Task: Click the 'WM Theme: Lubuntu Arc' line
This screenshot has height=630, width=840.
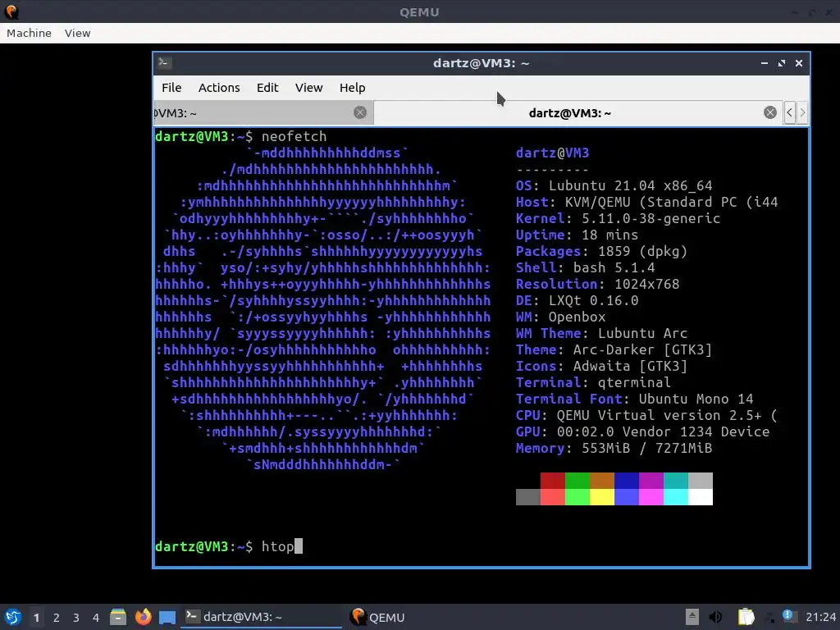Action: coord(601,333)
